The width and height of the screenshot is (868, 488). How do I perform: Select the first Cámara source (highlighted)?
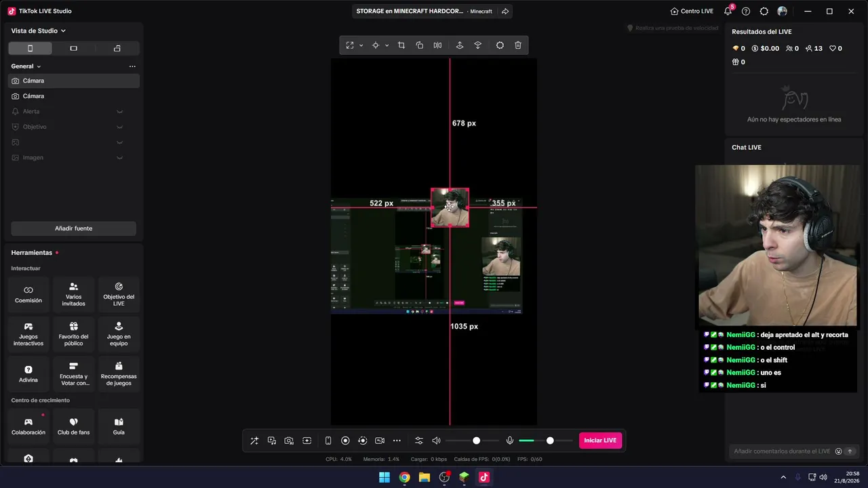[73, 81]
